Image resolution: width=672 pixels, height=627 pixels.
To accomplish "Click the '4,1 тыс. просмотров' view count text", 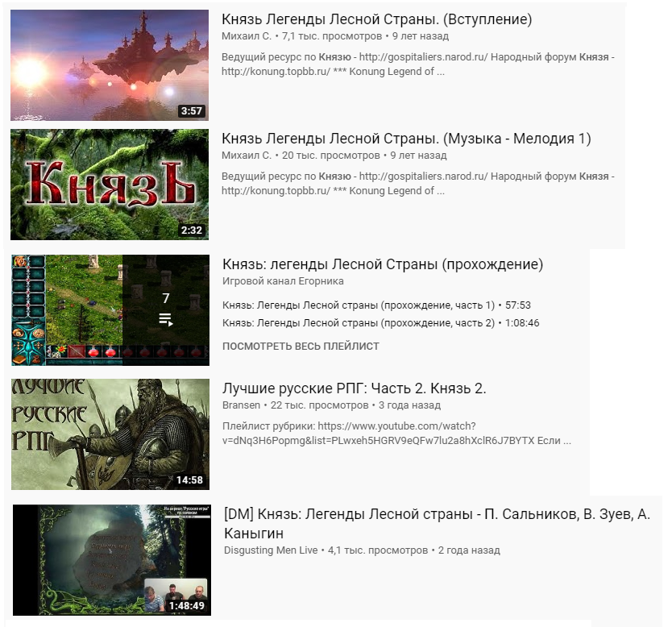I will (378, 550).
